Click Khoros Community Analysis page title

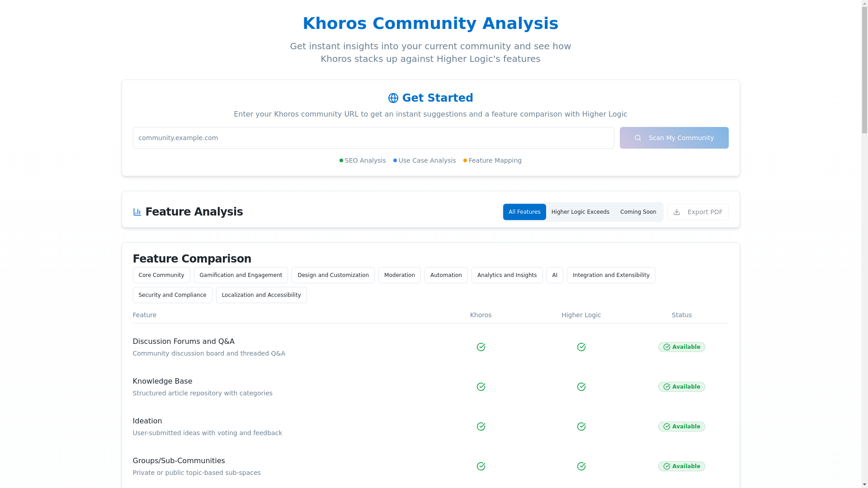(x=430, y=23)
